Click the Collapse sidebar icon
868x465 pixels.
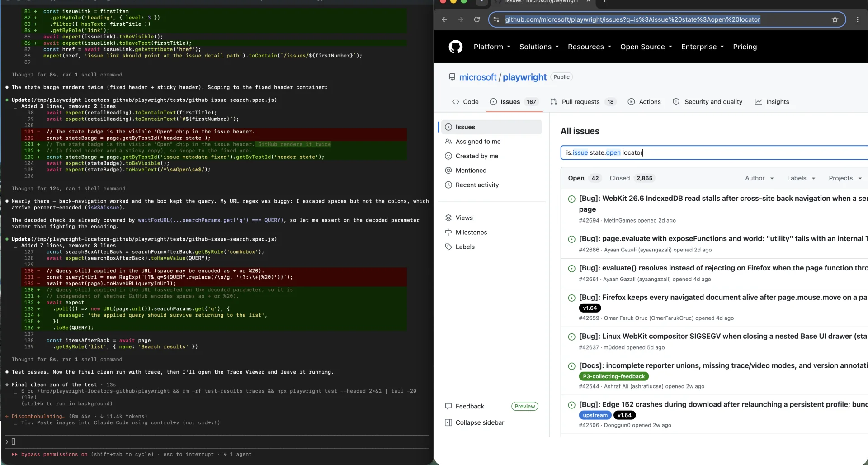pyautogui.click(x=448, y=422)
